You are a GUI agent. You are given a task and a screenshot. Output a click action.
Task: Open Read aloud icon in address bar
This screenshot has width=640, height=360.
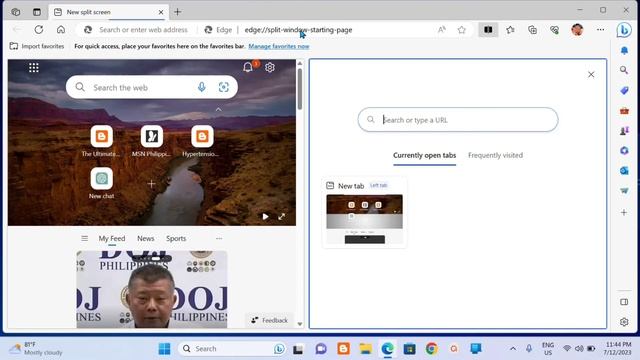442,29
